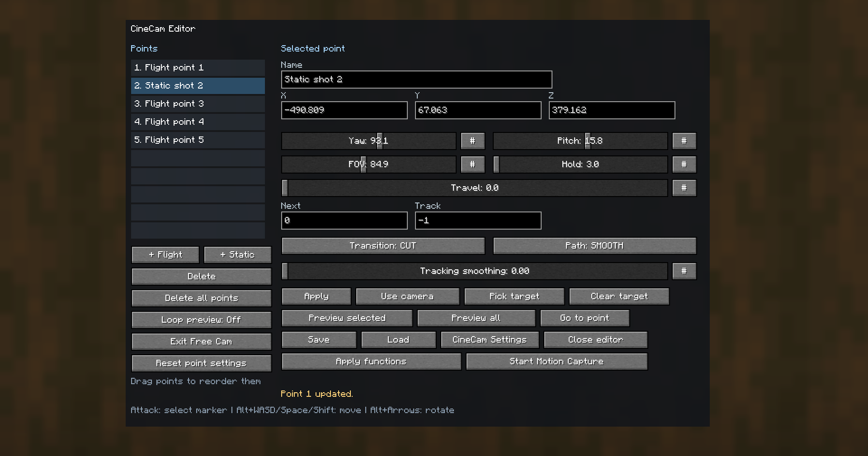Add a static point with + Static
Viewport: 868px width, 456px height.
[x=237, y=255]
